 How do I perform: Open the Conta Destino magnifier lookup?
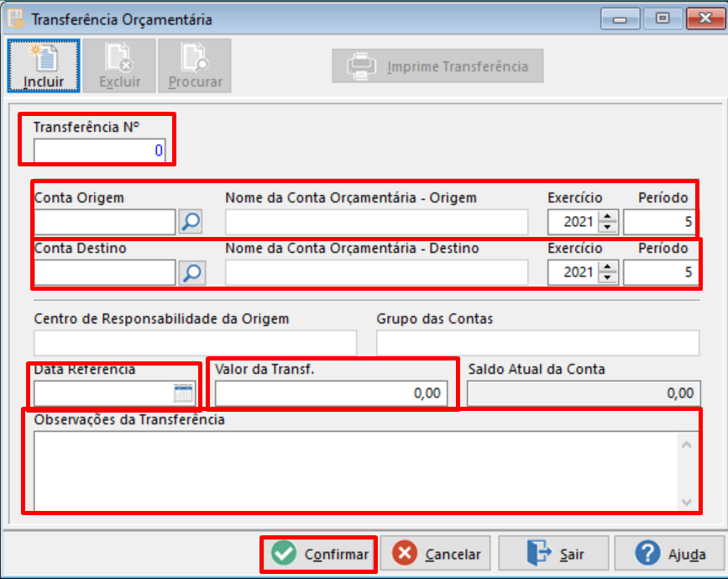[191, 273]
